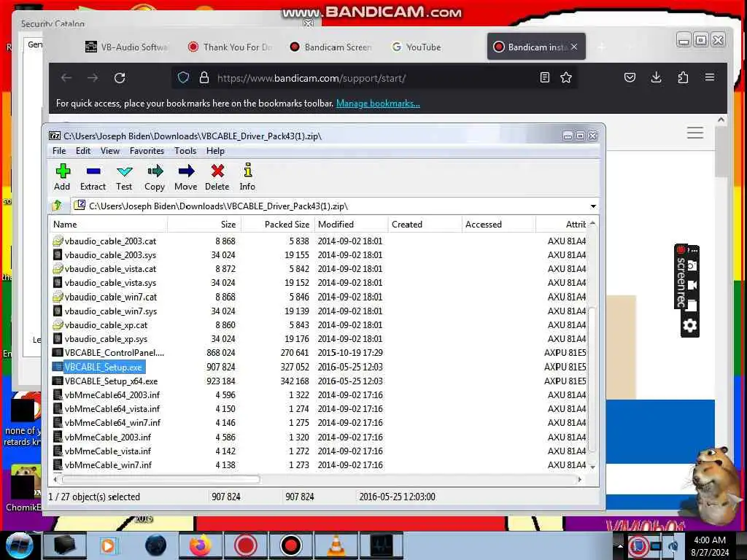This screenshot has height=560, width=747.
Task: Click the Extract toolbar icon
Action: point(93,177)
